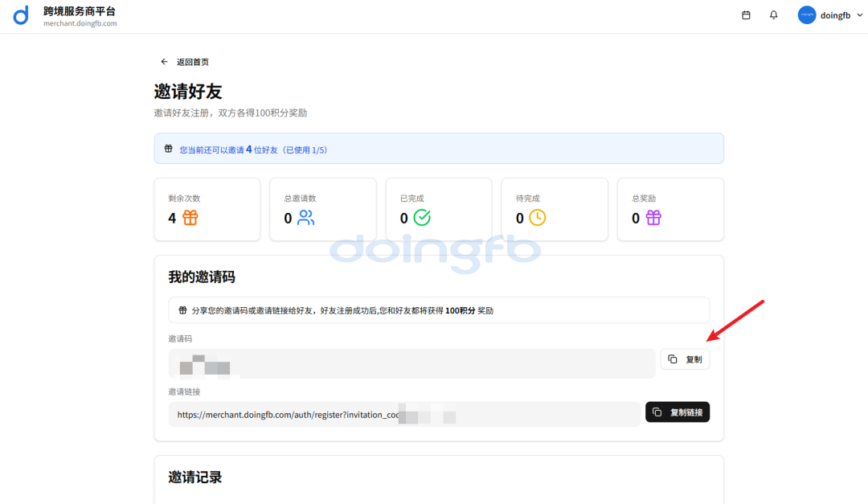Click the blue invitation quota banner

pyautogui.click(x=439, y=149)
